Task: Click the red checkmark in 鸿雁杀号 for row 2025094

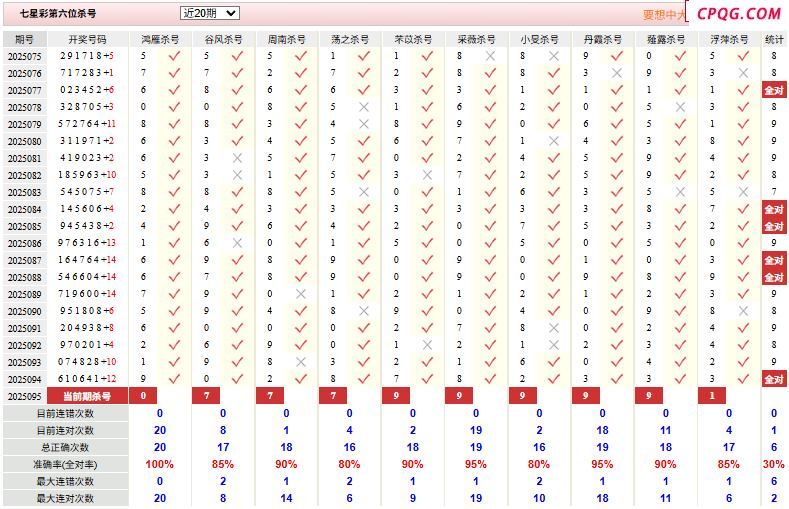Action: [174, 379]
